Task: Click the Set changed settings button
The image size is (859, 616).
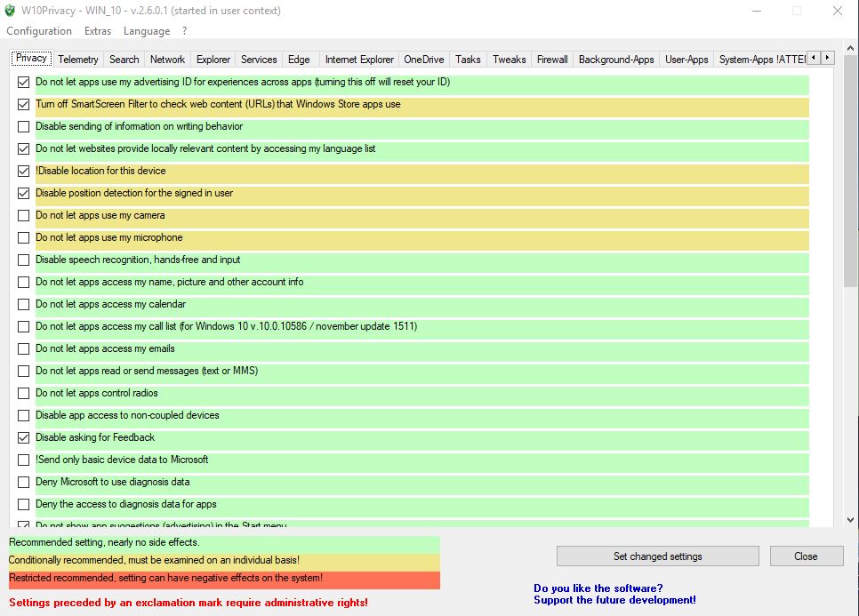Action: tap(658, 556)
